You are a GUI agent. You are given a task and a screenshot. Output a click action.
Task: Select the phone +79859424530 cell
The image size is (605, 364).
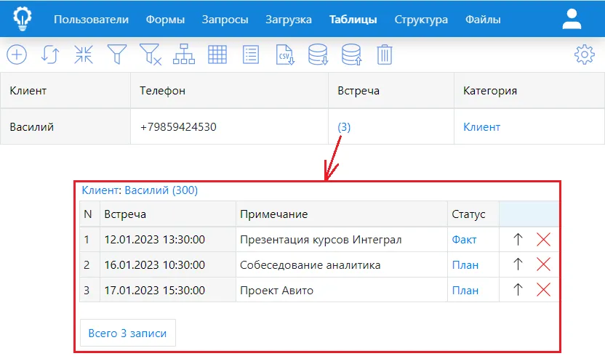(229, 127)
